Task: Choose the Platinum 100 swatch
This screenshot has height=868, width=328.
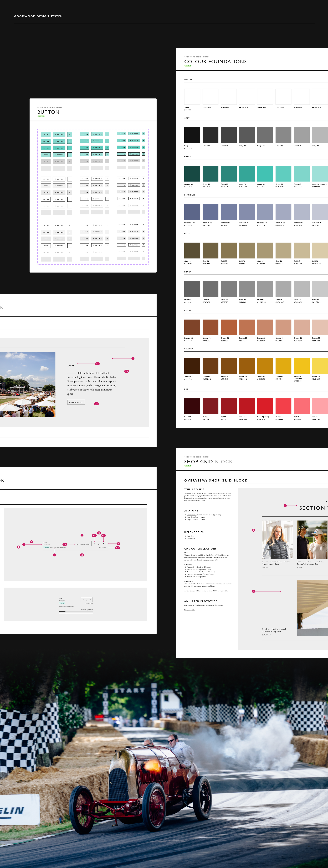Action: [x=192, y=212]
